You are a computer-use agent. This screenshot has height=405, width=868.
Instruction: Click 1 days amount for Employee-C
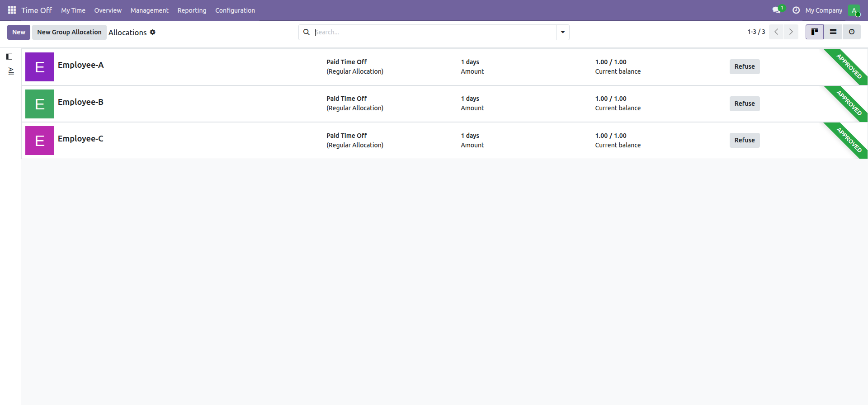point(470,136)
